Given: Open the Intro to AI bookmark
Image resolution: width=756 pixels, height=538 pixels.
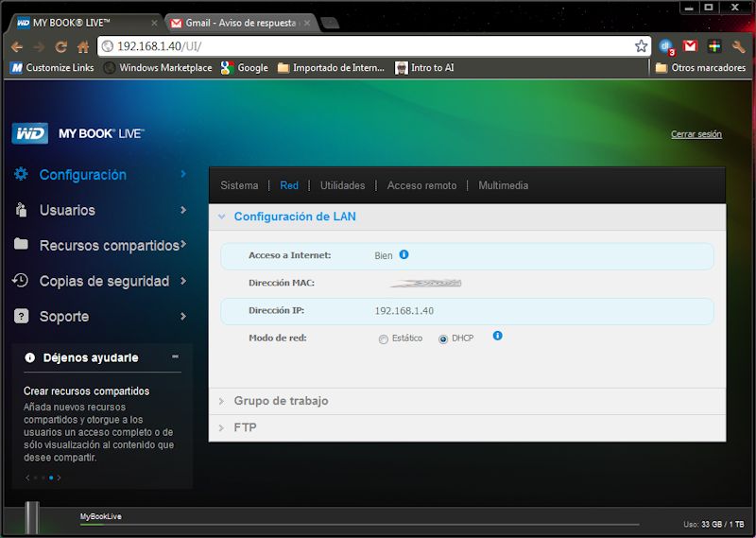Looking at the screenshot, I should [x=424, y=67].
